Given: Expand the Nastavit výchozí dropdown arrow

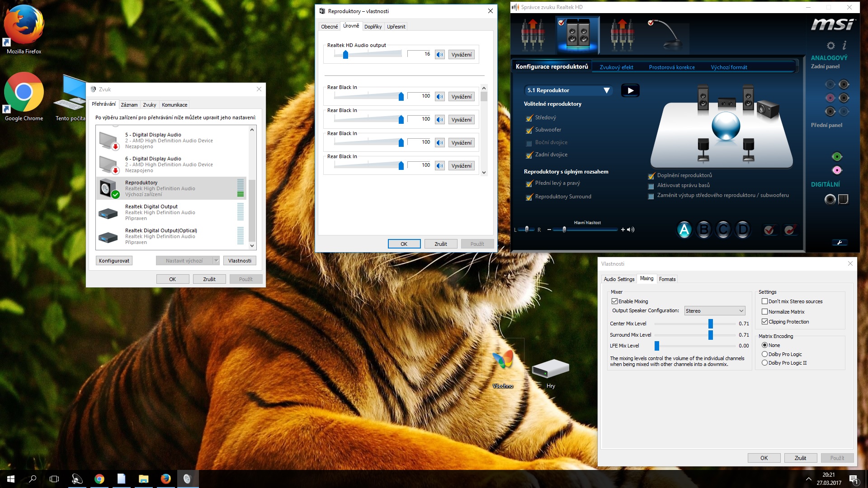Looking at the screenshot, I should coord(216,261).
